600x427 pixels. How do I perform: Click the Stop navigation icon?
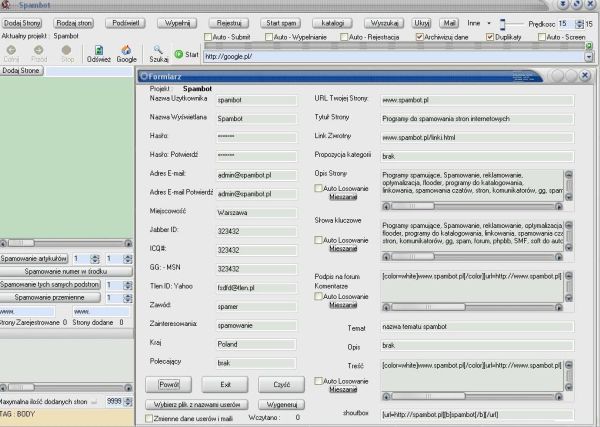click(67, 50)
